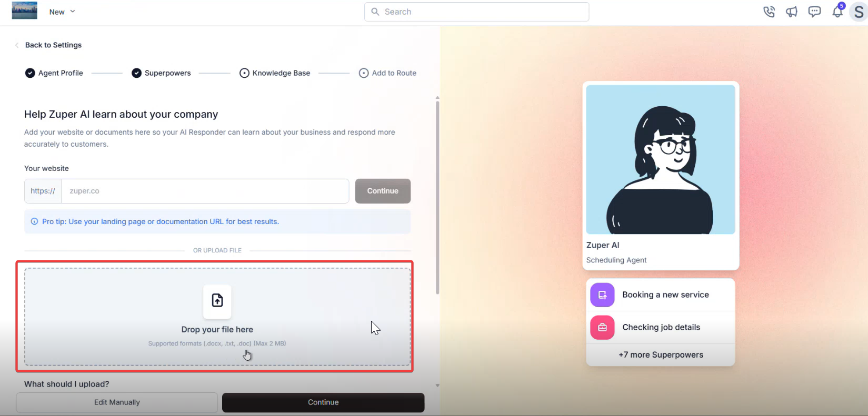Open the phone calls icon
868x416 pixels.
[x=769, y=12]
